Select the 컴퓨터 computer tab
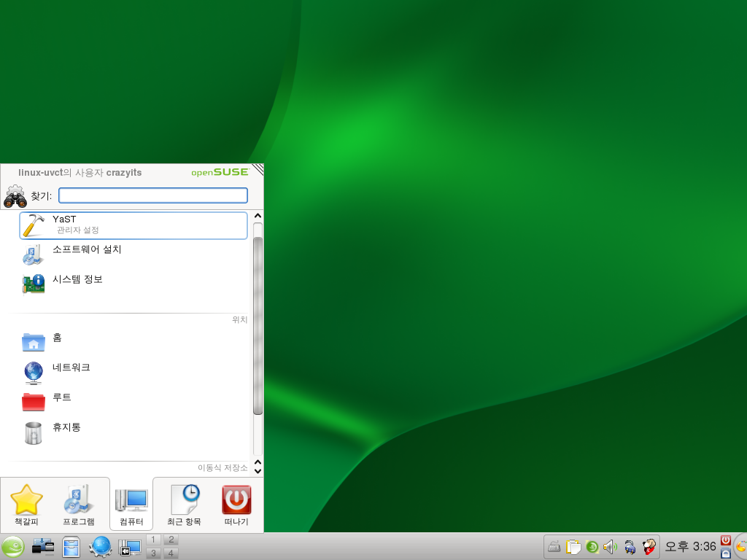The image size is (747, 560). [131, 505]
